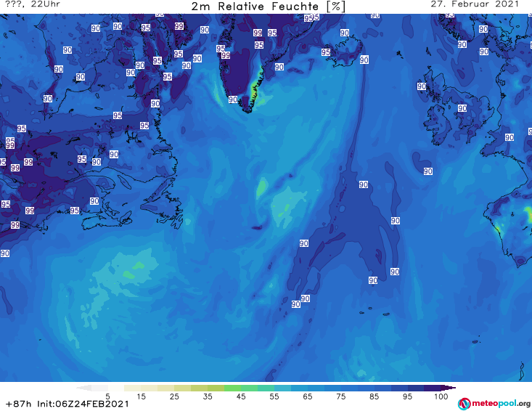
Task: Click the date '27. Februar 2021'
Action: [x=475, y=4]
